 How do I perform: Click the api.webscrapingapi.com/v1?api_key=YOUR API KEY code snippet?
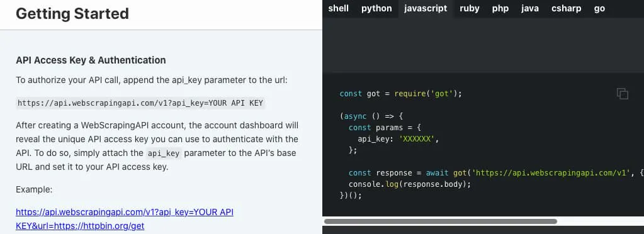tap(141, 103)
